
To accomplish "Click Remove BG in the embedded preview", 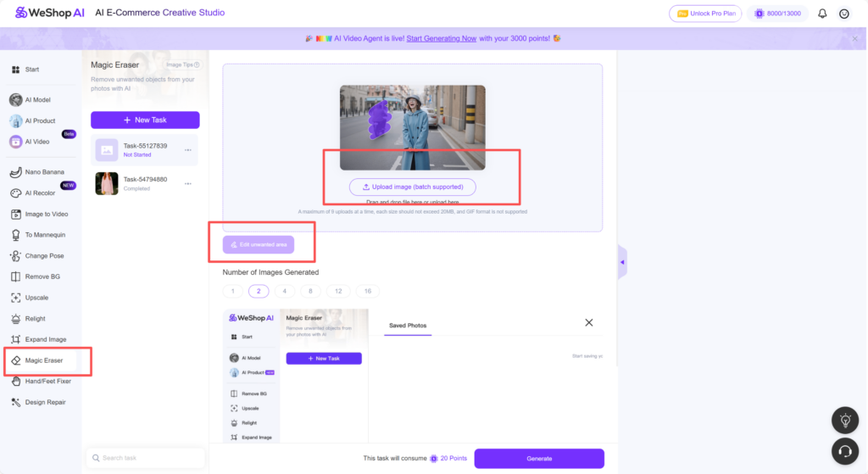I will pos(248,393).
